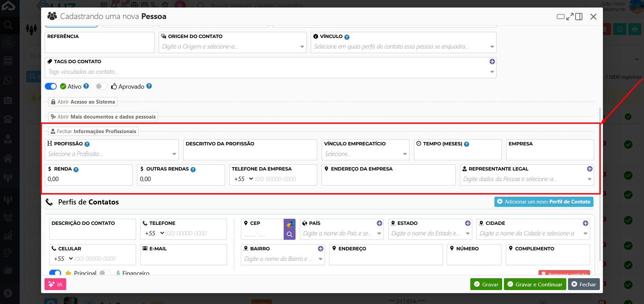The height and width of the screenshot is (304, 644).
Task: Open the Vínculo Empregatício dropdown
Action: [405, 154]
